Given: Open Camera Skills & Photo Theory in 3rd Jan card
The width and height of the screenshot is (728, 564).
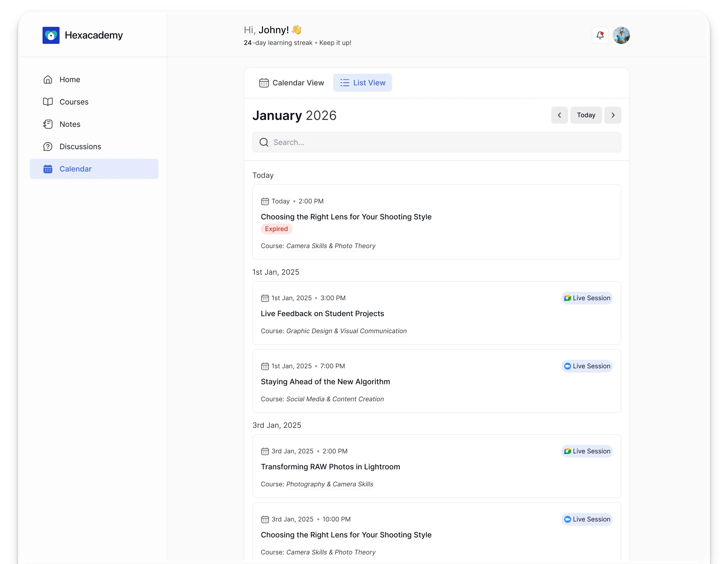Looking at the screenshot, I should click(331, 552).
